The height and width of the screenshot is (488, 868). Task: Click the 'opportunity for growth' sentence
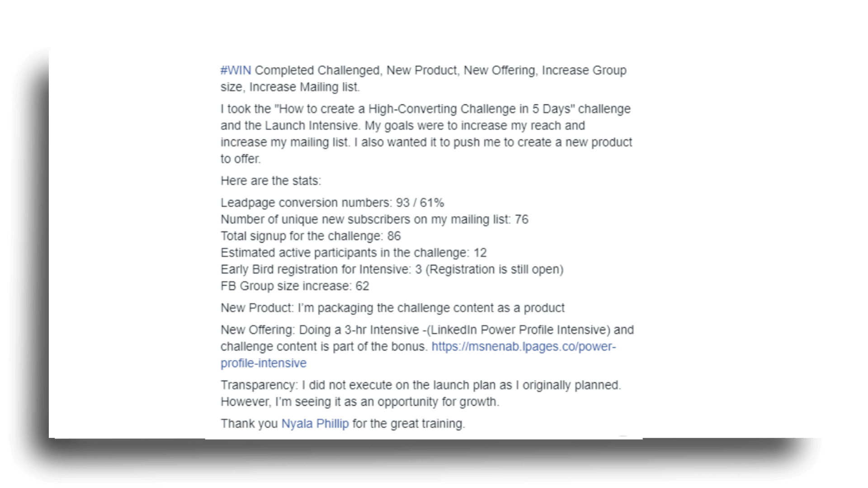pyautogui.click(x=360, y=402)
